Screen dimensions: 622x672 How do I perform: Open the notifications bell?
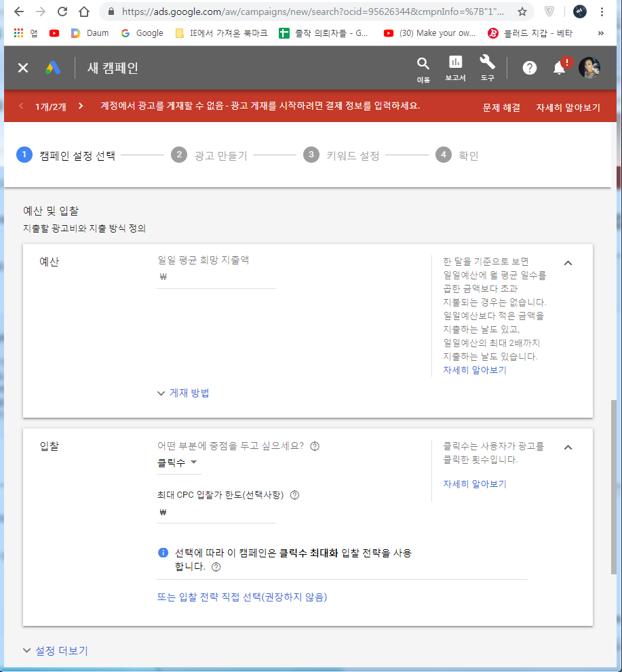pyautogui.click(x=560, y=68)
